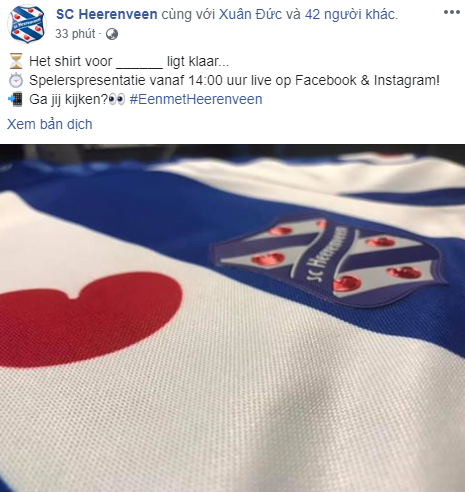
Task: Open the SC Heerenveen profile picture
Action: [x=27, y=24]
